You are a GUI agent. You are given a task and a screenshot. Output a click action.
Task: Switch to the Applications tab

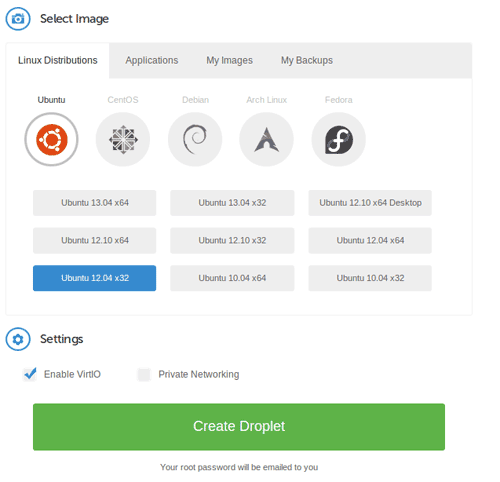coord(152,60)
